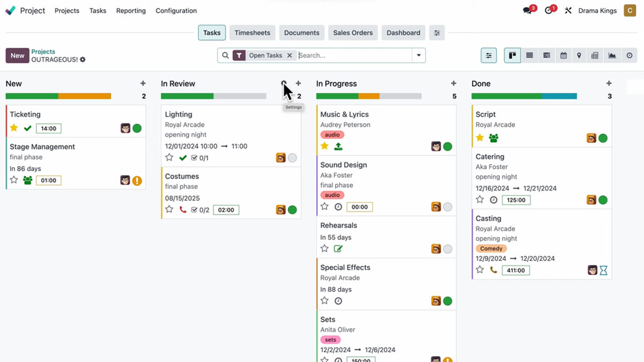Expand the search options dropdown arrow
Screen dimensions: 644x362
[x=419, y=55]
